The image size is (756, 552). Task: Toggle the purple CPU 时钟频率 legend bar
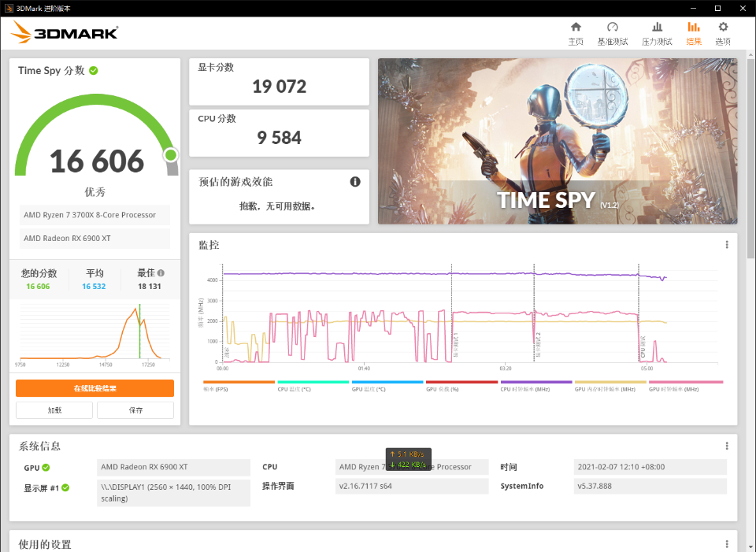(x=536, y=382)
